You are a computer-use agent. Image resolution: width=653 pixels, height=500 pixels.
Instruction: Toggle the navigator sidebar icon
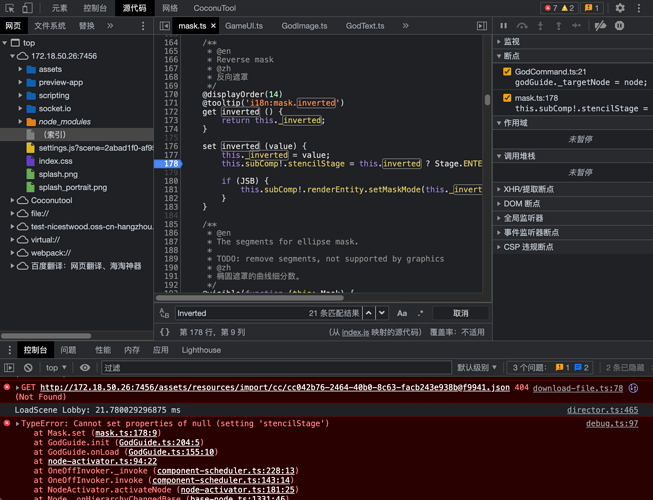click(164, 26)
